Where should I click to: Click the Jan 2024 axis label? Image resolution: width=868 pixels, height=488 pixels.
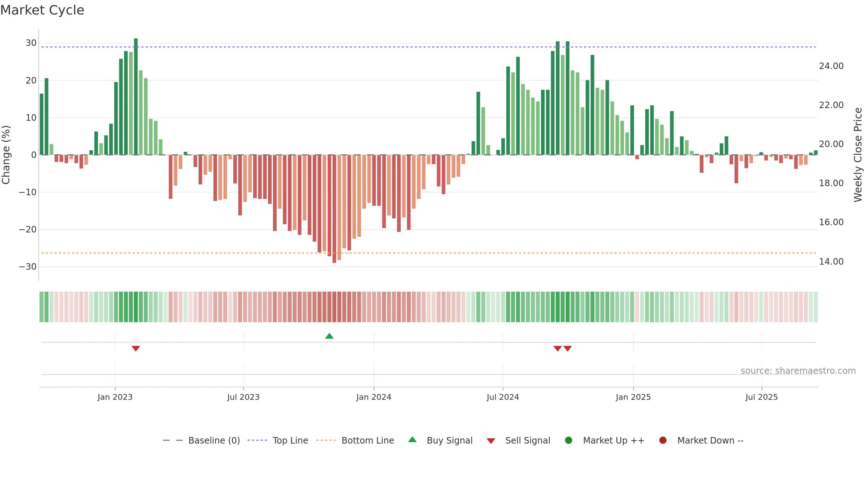click(x=374, y=397)
